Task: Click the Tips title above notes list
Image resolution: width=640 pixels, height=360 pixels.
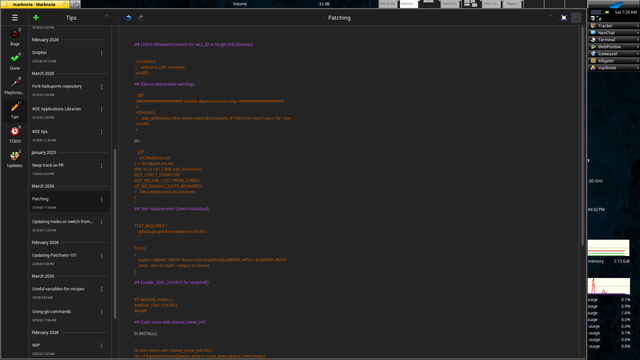Action: [x=71, y=18]
